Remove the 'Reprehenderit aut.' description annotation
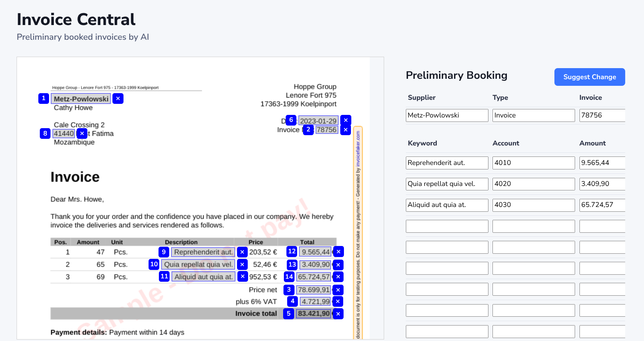The width and height of the screenshot is (644, 341). click(242, 252)
